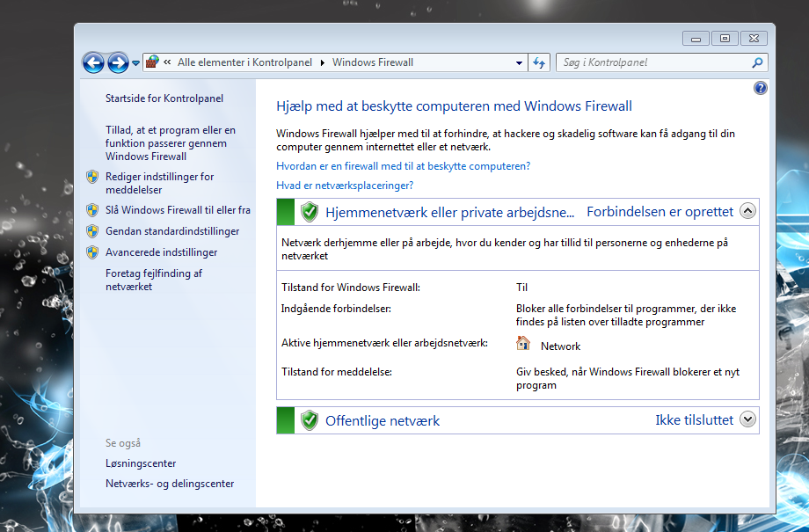
Task: Click green shield icon for Offentlige netværk
Action: coord(309,420)
